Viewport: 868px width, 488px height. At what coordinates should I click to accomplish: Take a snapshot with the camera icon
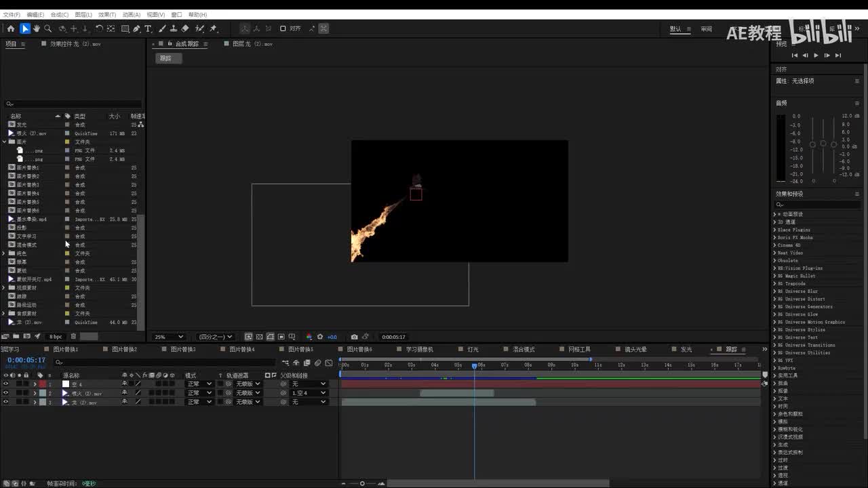(x=354, y=337)
